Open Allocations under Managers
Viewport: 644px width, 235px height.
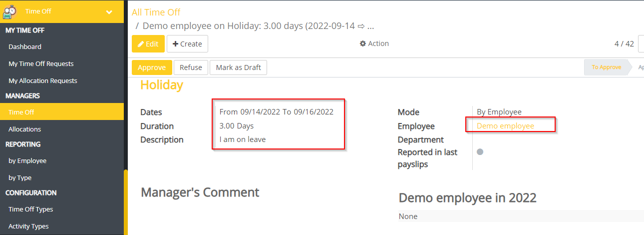(25, 129)
